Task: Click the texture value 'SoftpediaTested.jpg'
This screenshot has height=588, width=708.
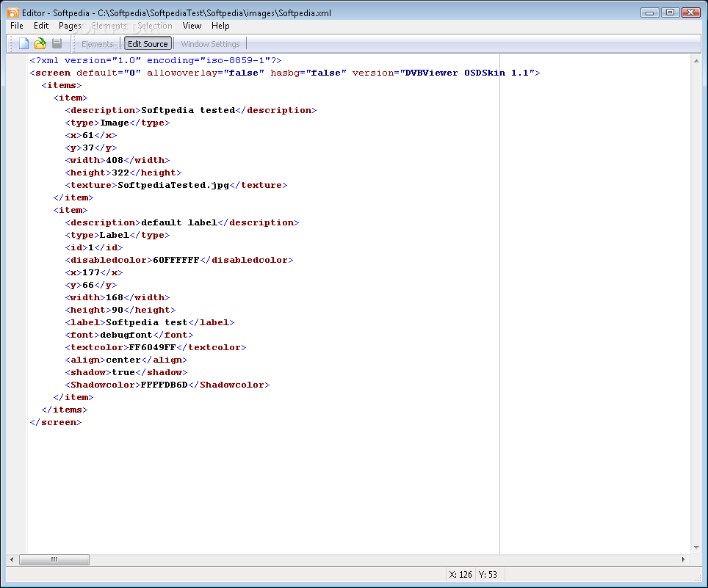Action: 173,185
